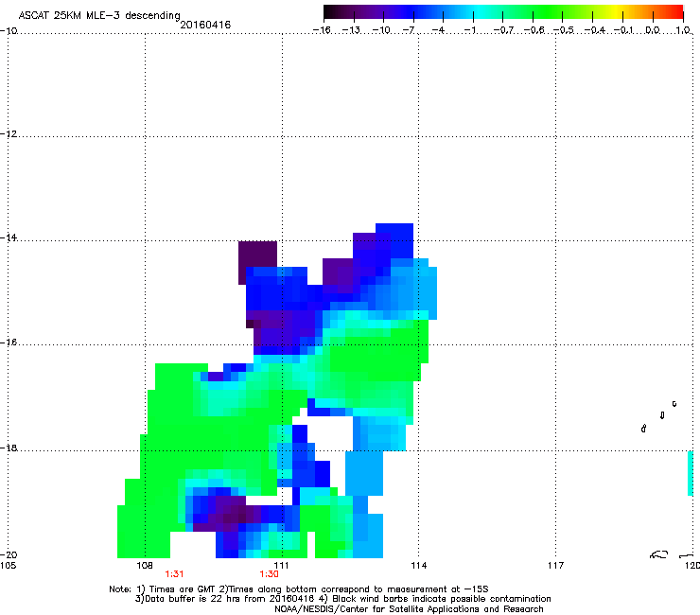This screenshot has width=700, height=615.
Task: Select the colorbar tick label "-0.4"
Action: click(x=594, y=30)
